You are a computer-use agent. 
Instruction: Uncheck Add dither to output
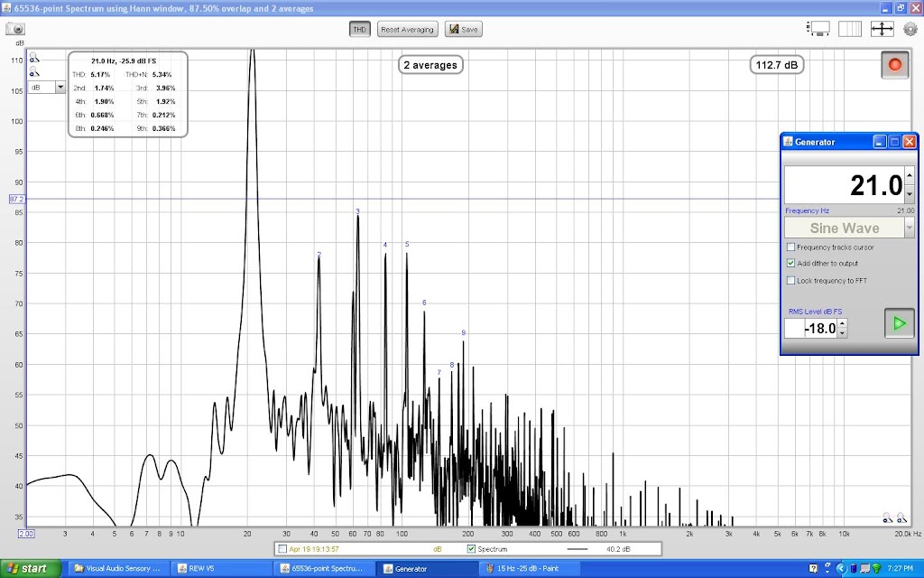tap(790, 263)
